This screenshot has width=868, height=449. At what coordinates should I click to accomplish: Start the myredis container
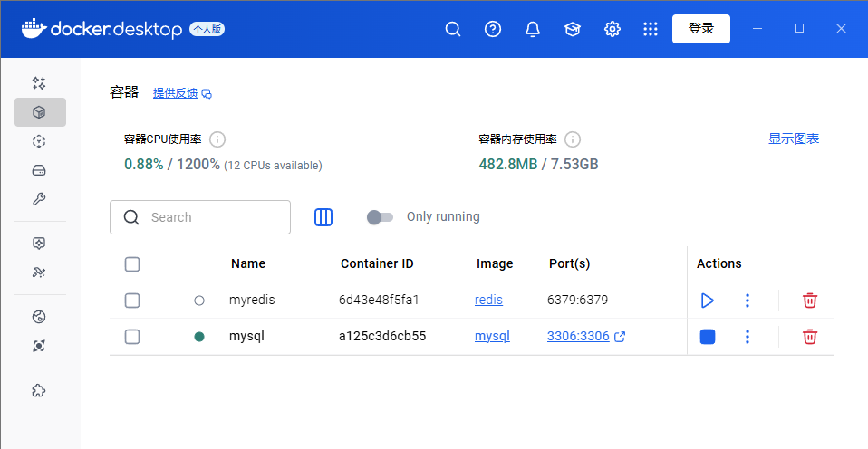(708, 301)
